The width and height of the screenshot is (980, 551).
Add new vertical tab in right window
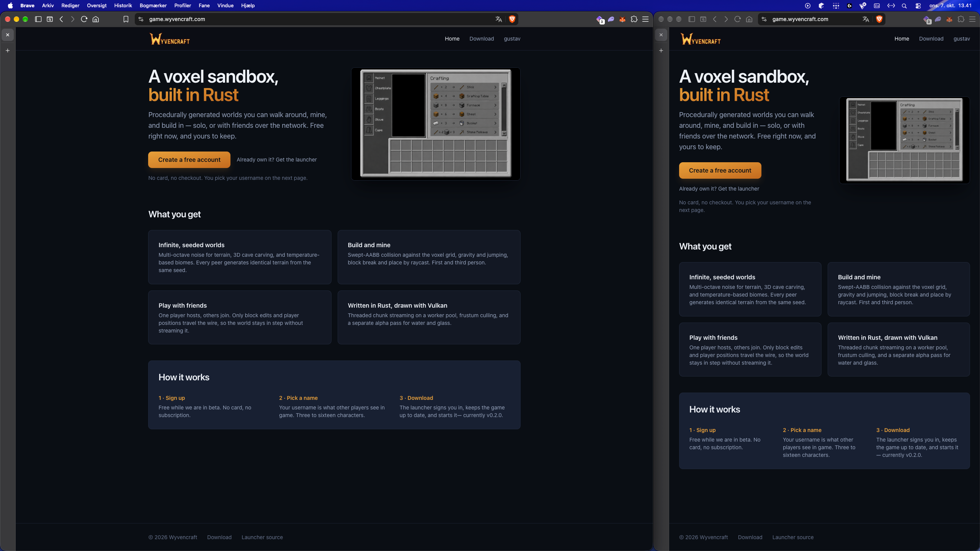(x=661, y=51)
